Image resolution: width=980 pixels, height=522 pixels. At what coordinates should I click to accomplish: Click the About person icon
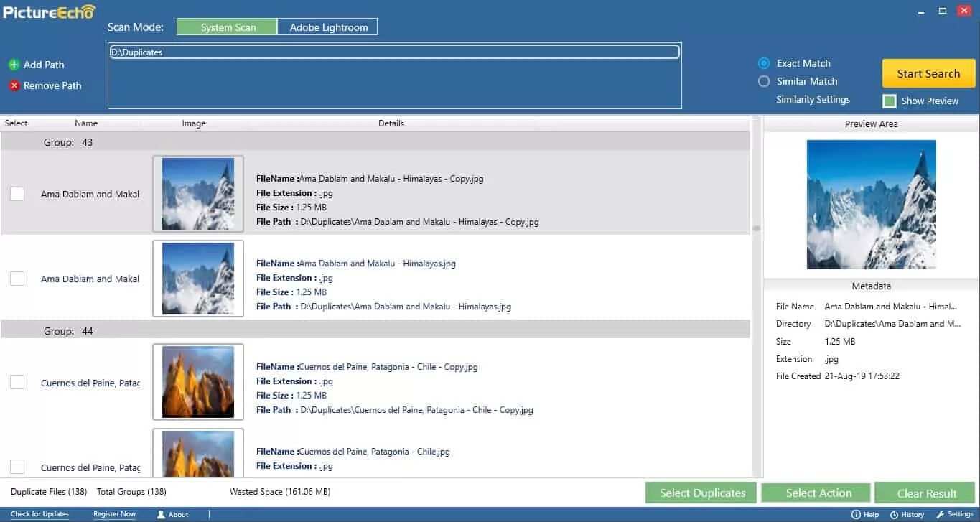[162, 514]
